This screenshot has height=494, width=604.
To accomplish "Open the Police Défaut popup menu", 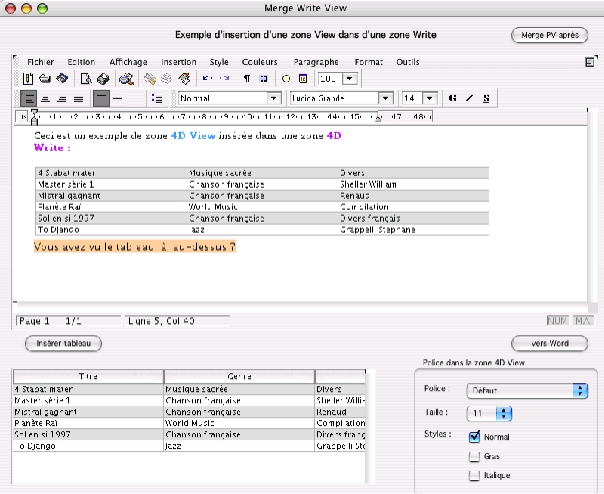I will click(x=525, y=390).
